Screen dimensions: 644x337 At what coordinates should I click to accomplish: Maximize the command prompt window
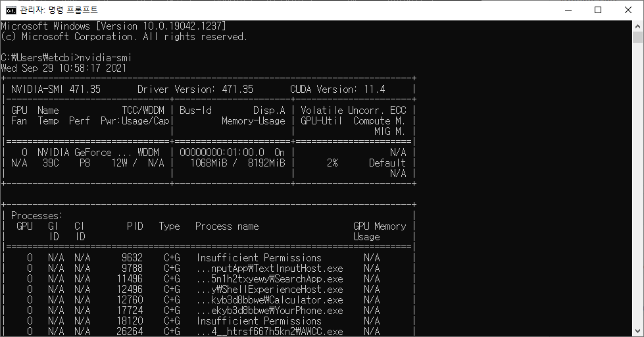(598, 10)
